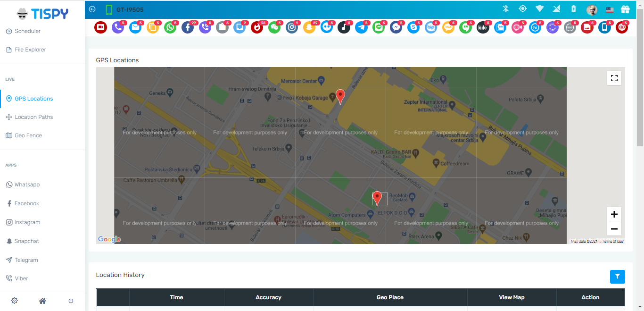Open the green LINE icon
This screenshot has width=644, height=311.
point(379,27)
